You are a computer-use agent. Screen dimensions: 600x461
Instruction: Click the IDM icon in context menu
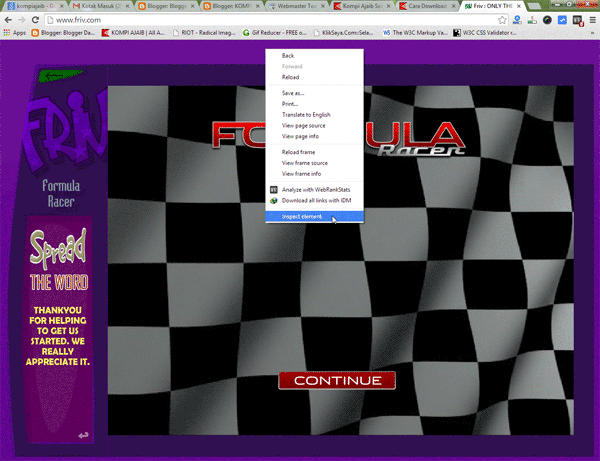click(274, 200)
